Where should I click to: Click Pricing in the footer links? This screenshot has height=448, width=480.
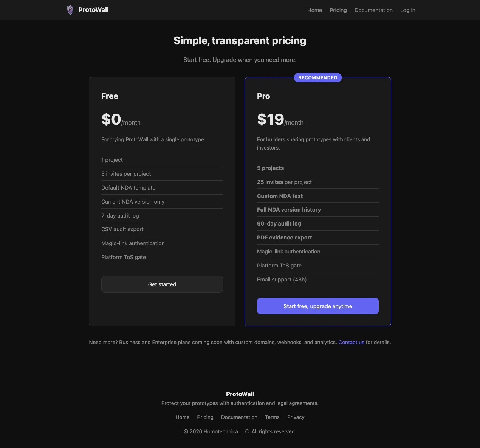point(205,417)
